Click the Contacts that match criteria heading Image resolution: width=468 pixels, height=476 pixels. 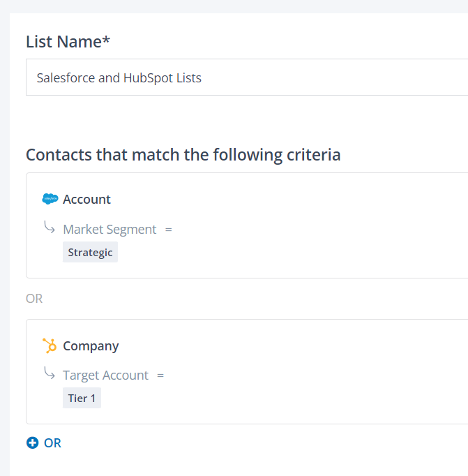[x=183, y=154]
